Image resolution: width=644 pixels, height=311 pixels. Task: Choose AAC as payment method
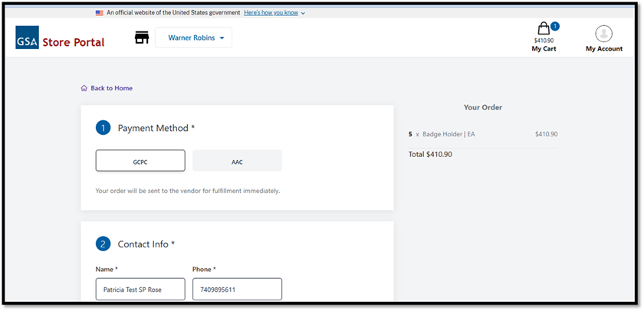pos(237,161)
